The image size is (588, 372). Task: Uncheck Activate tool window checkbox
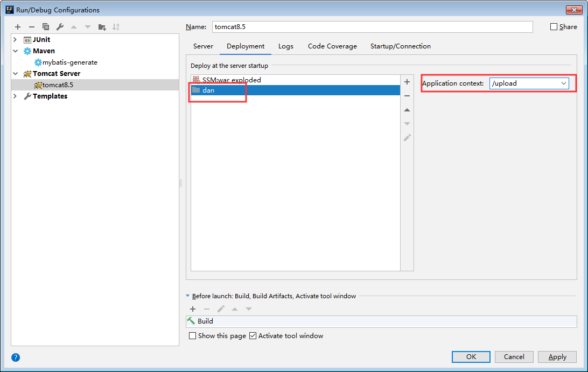(x=253, y=335)
